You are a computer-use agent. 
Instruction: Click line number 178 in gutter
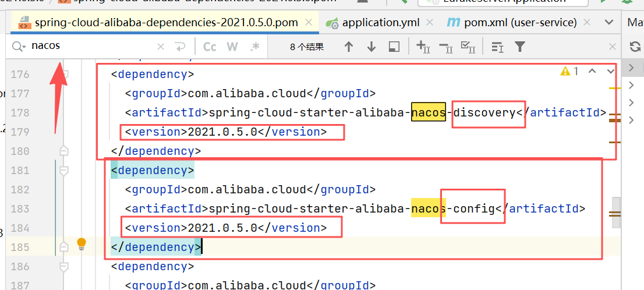(x=20, y=112)
